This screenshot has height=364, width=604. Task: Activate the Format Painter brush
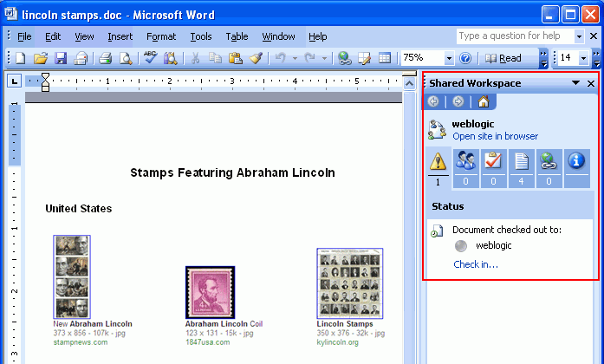point(256,59)
